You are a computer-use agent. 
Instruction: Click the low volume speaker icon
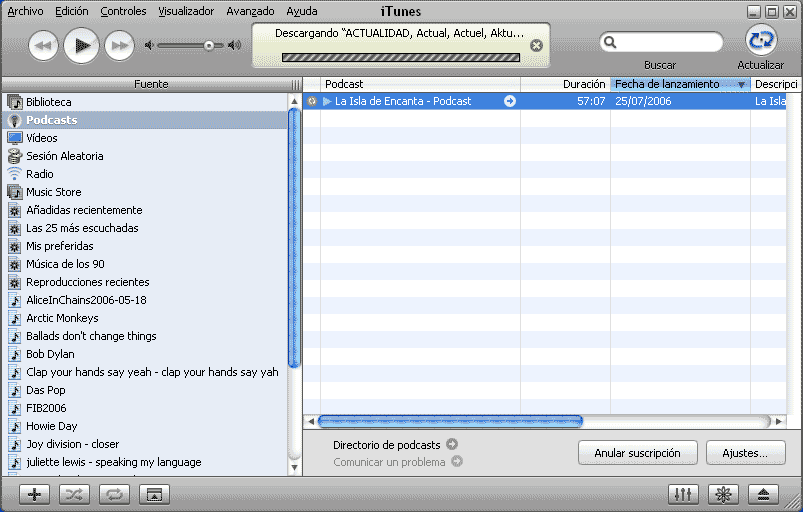pos(149,46)
